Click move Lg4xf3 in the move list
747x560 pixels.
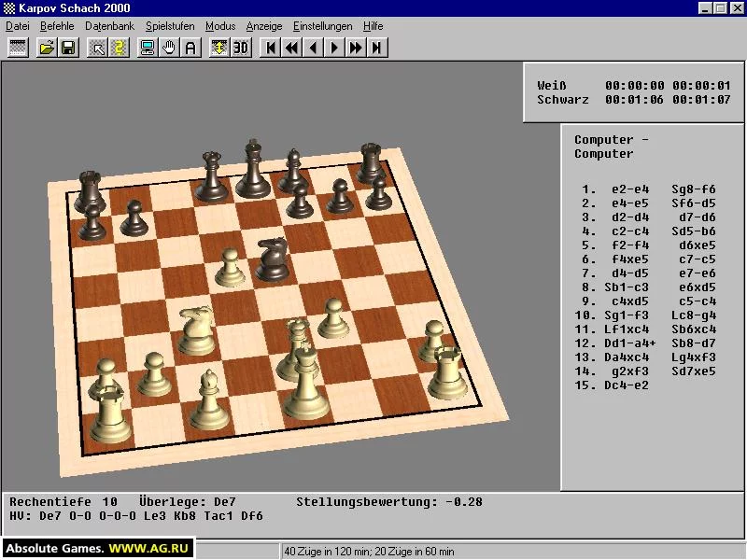point(694,357)
